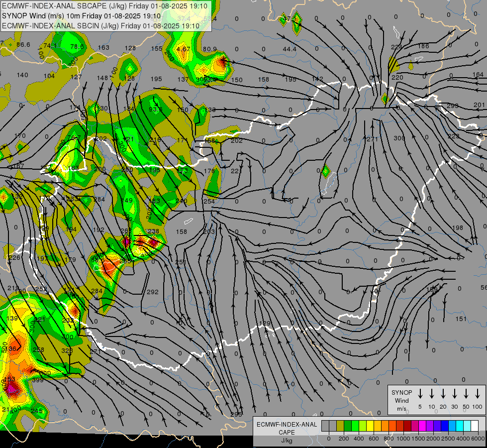Click the '129' map value

click(x=265, y=324)
